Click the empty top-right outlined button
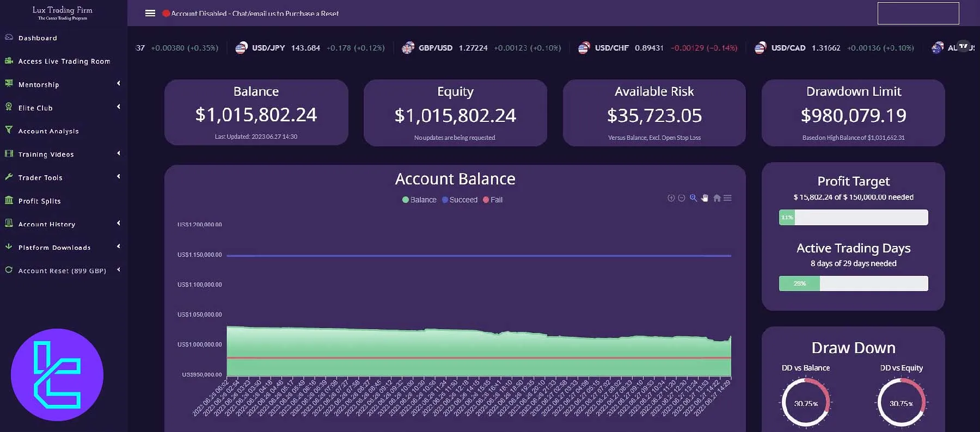This screenshot has height=432, width=980. [x=918, y=14]
